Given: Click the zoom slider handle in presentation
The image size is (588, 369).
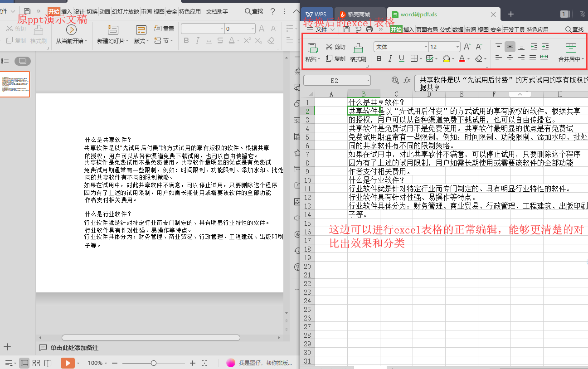Looking at the screenshot, I should click(154, 363).
